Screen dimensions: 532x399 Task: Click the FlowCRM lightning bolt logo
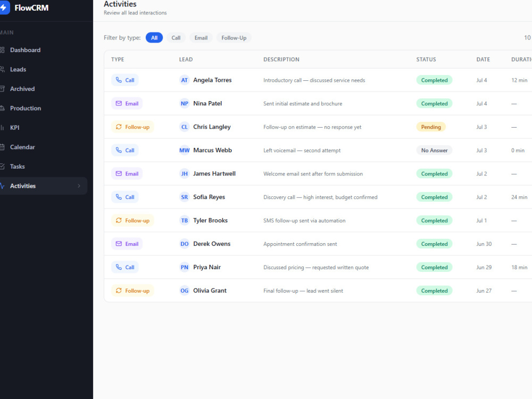(4, 7)
